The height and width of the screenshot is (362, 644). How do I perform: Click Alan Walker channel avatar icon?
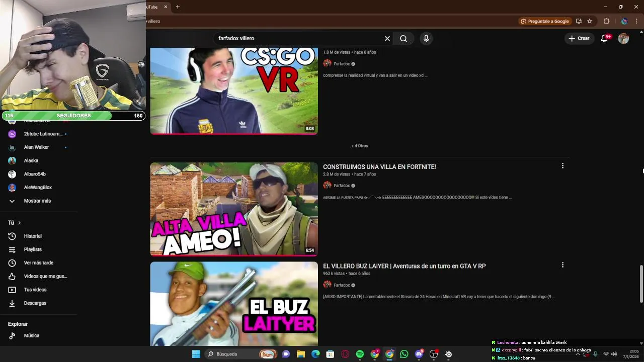pyautogui.click(x=12, y=147)
